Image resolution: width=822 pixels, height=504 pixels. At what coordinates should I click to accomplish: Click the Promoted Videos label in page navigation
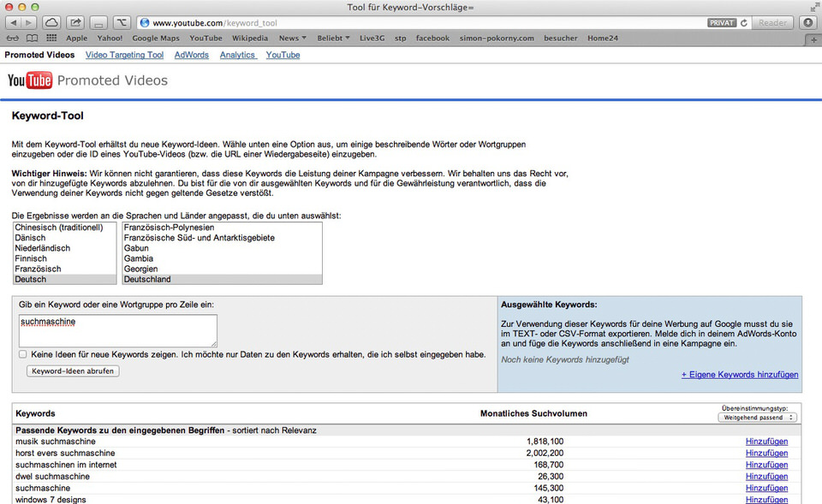pyautogui.click(x=40, y=55)
